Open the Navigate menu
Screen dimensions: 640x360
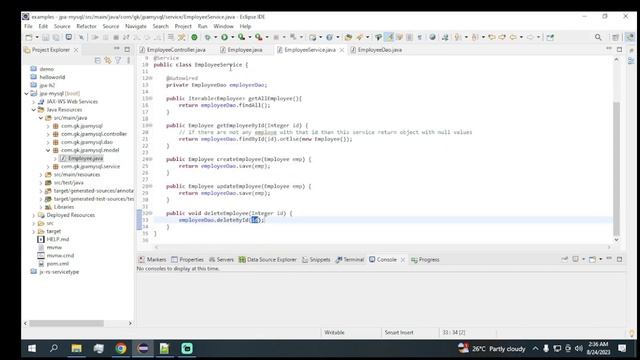(136, 26)
